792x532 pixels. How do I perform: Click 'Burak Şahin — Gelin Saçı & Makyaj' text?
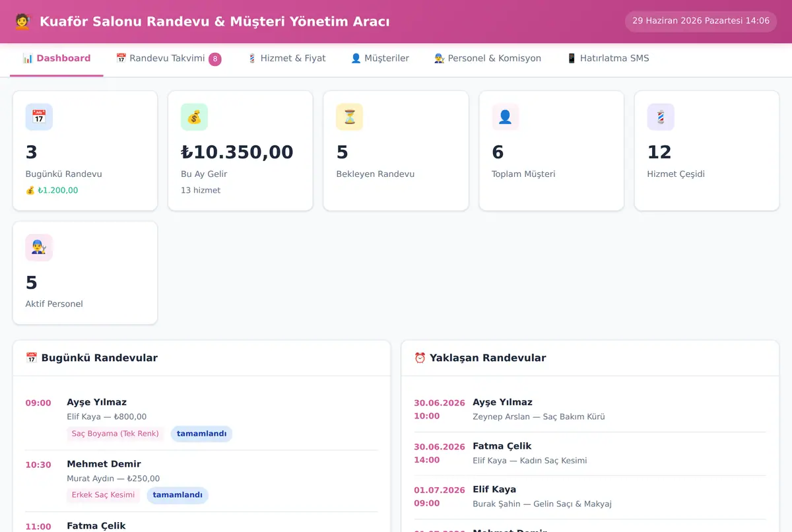pyautogui.click(x=542, y=504)
